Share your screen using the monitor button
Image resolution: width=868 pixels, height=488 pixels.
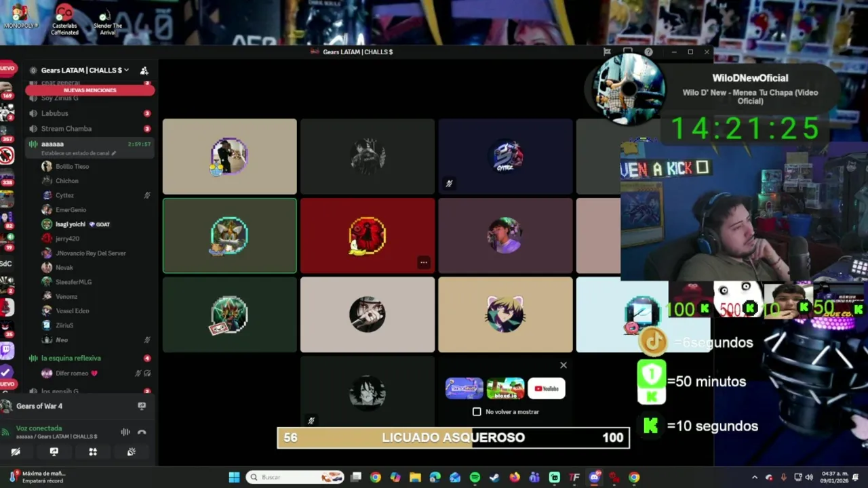54,452
